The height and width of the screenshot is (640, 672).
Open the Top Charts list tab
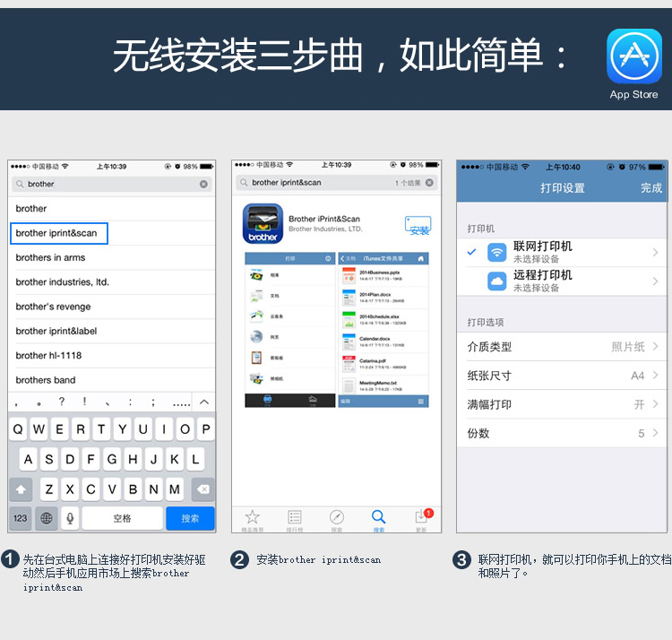(295, 520)
